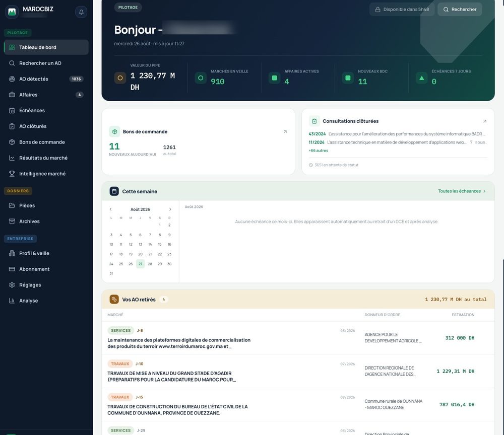Open Bons de commande card arrow
The width and height of the screenshot is (504, 435).
tap(285, 131)
